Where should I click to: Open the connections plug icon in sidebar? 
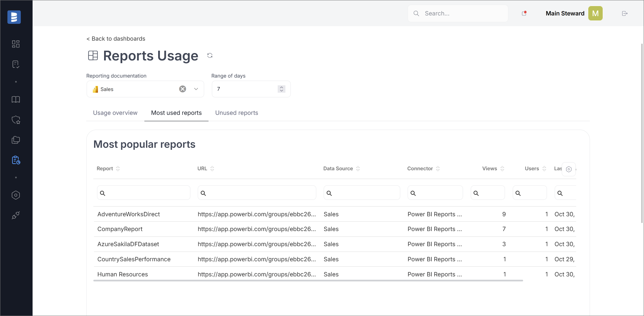(16, 215)
